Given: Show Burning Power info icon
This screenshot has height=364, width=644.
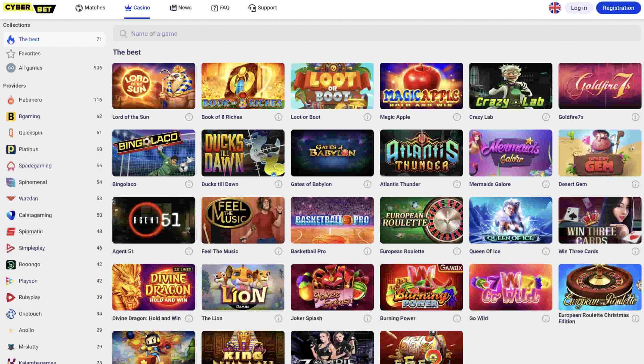Looking at the screenshot, I should pos(457,318).
